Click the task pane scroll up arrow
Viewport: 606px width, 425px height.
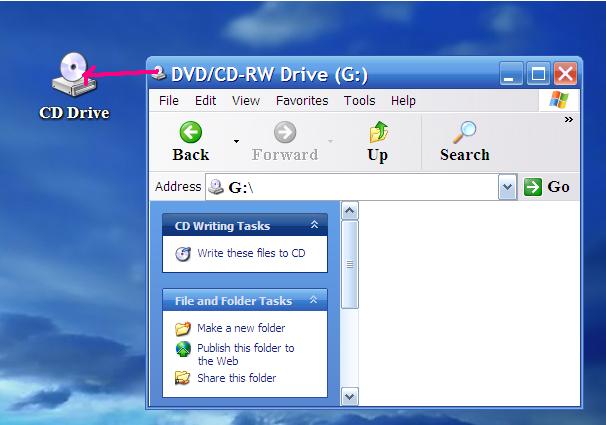coord(350,211)
